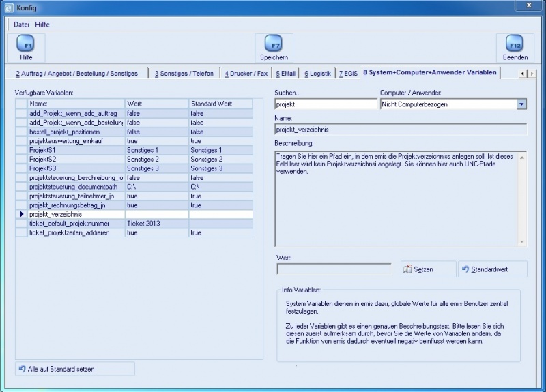This screenshot has height=392, width=546.
Task: Switch to 3 Sonstiges / Telefon tab
Action: click(x=184, y=74)
